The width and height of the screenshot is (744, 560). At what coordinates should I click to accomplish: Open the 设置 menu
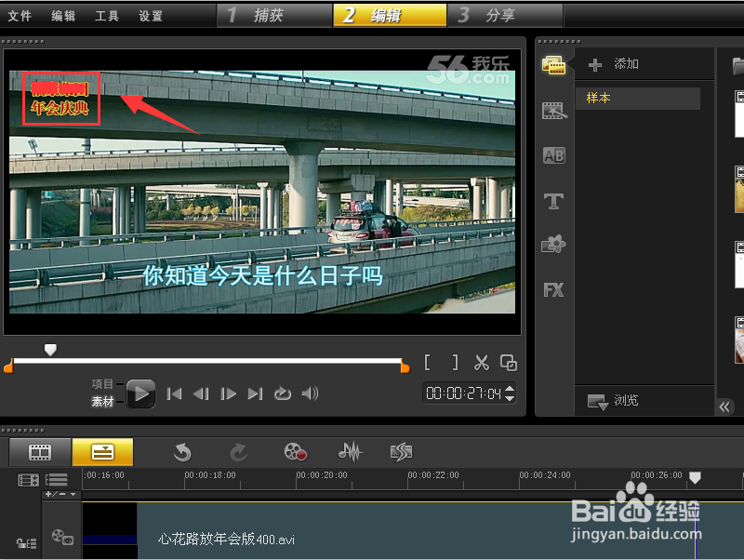(x=151, y=16)
